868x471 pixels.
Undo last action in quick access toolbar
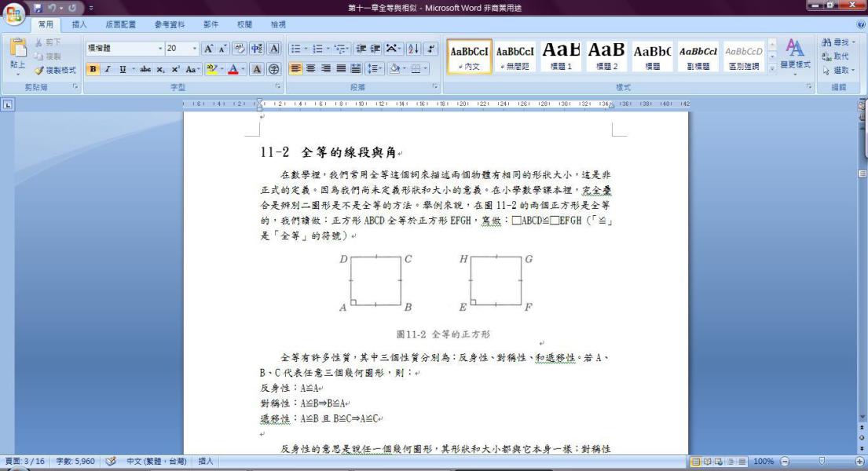click(52, 9)
